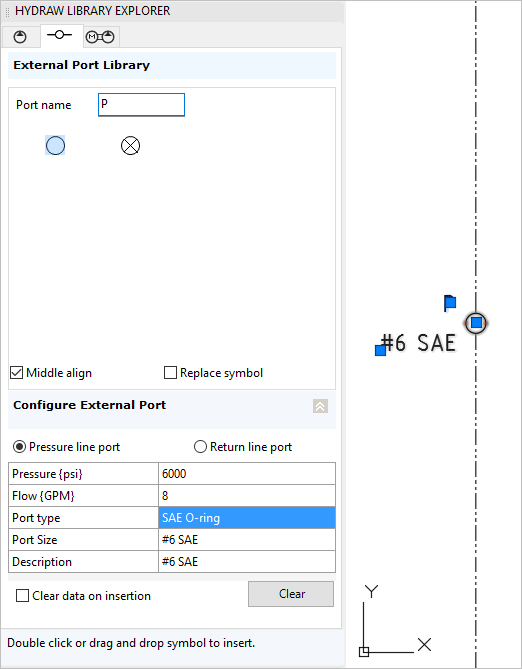522x669 pixels.
Task: Click the UCS origin square icon
Action: 364,652
